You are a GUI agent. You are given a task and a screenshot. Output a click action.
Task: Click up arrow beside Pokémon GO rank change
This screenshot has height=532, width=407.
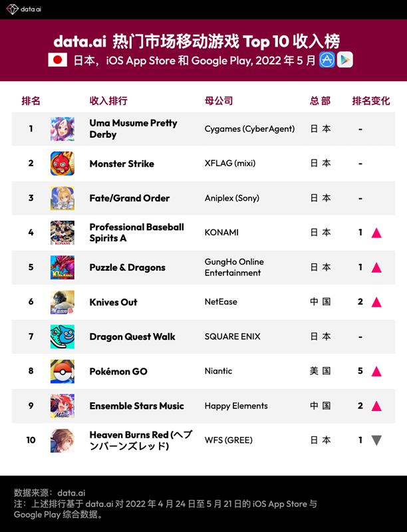pos(376,371)
